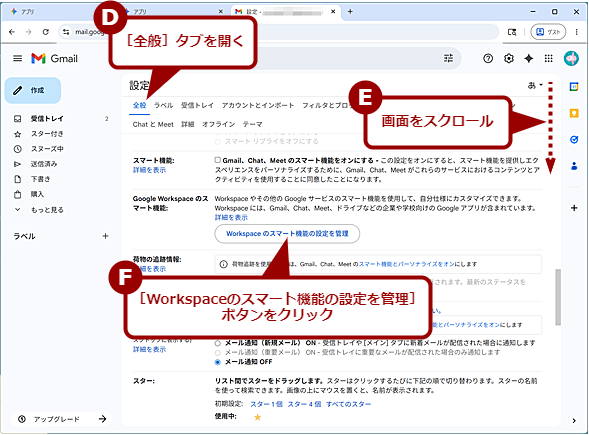The height and width of the screenshot is (435, 589).
Task: Open Google Tasks in the side panel
Action: click(574, 140)
